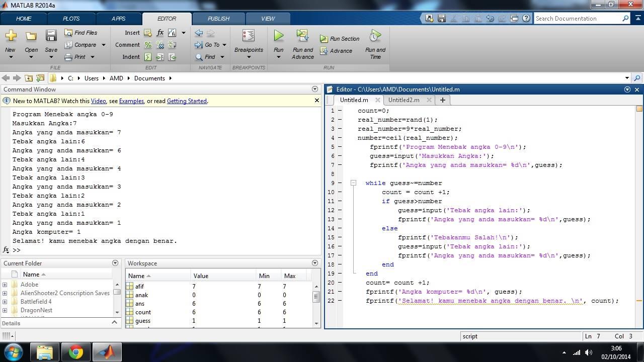Switch to the HOME tab
The width and height of the screenshot is (644, 362).
tap(24, 19)
